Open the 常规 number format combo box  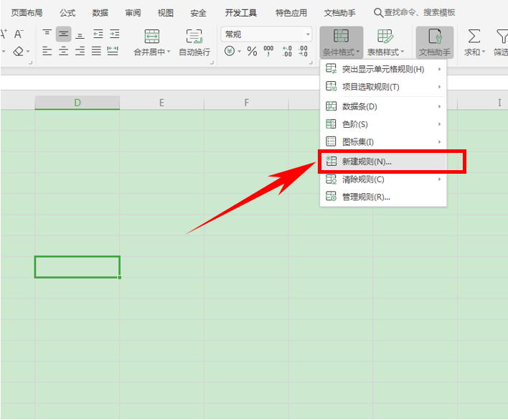[266, 34]
